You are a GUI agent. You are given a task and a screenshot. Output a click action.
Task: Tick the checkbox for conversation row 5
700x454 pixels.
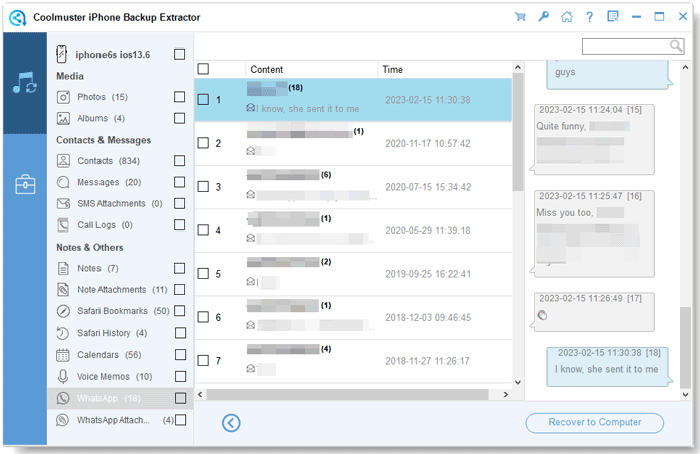coord(203,274)
